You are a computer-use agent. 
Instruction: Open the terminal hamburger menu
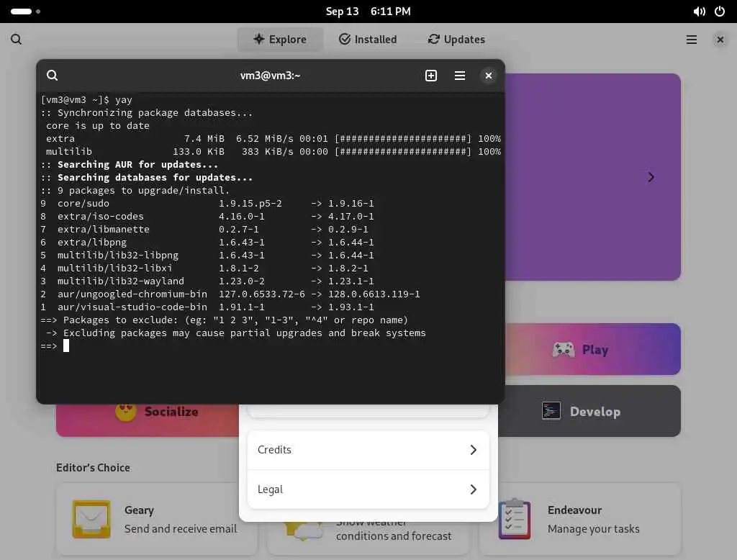pos(460,76)
